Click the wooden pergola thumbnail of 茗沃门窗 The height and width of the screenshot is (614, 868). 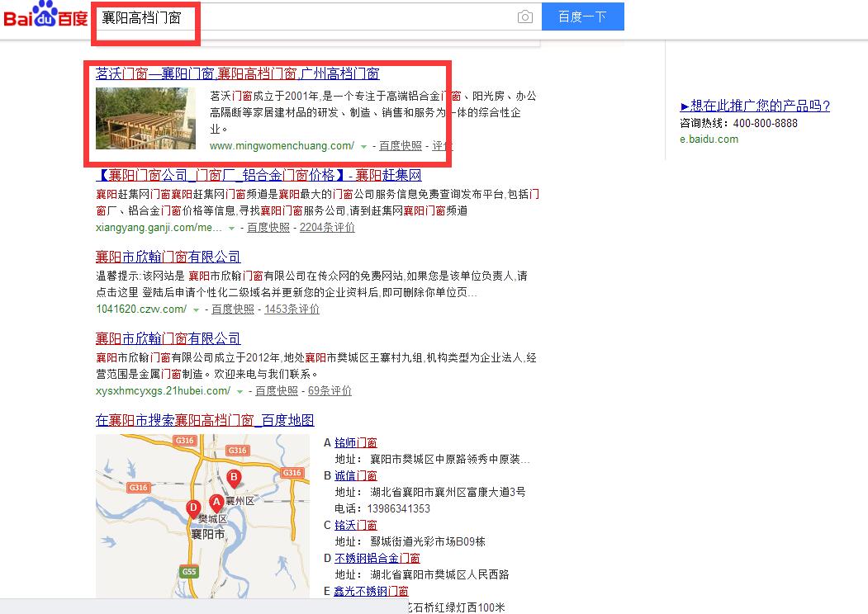click(145, 118)
